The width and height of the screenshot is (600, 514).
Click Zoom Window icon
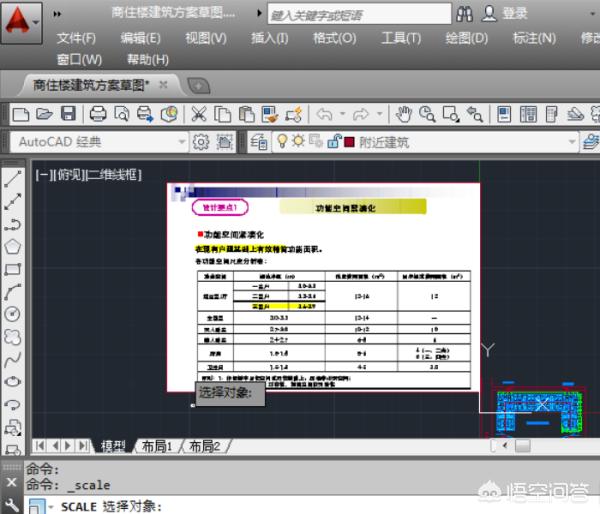tap(451, 114)
